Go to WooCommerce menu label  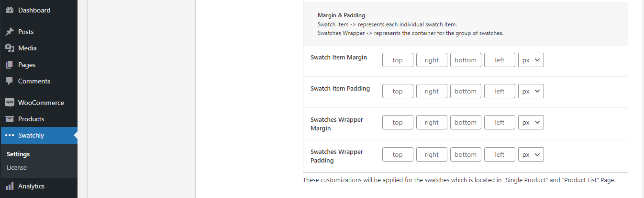[x=41, y=103]
